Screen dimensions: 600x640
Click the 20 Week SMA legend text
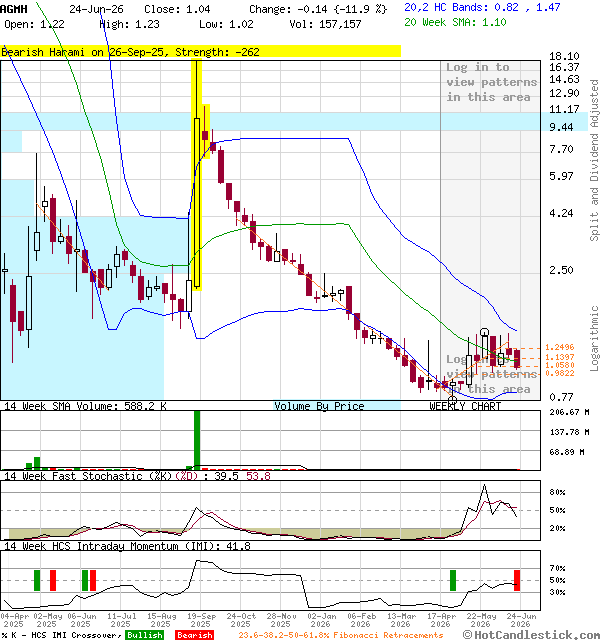click(x=455, y=22)
